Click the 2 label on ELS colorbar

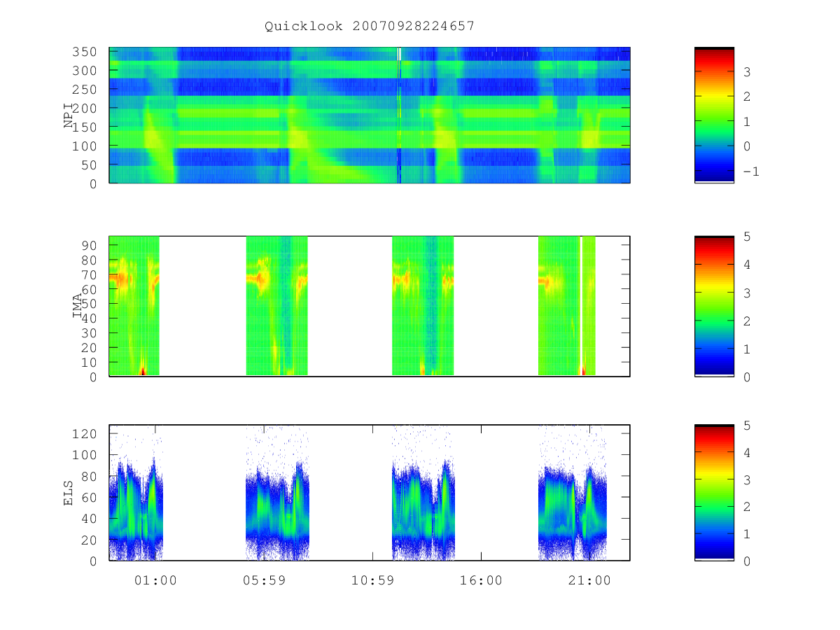pos(747,507)
